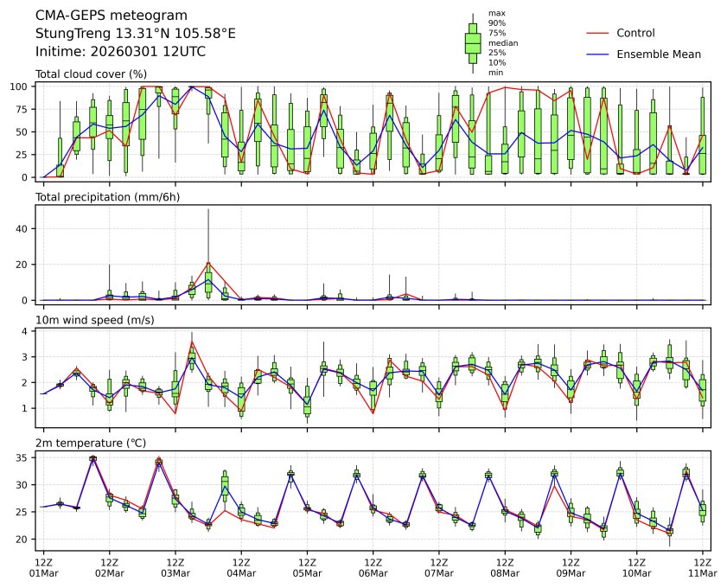Screen dimensions: 727x588
Task: Click the 12Z 11Mar time axis label
Action: (x=701, y=566)
